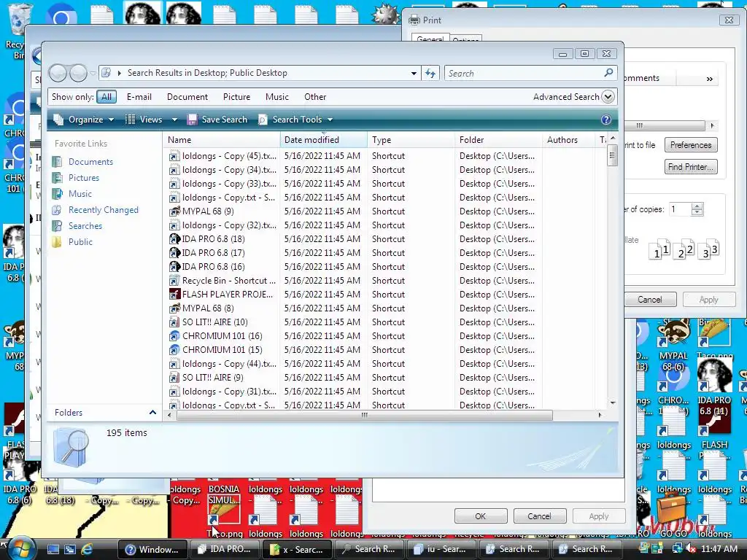Click Find Printer button in Print dialog
Image resolution: width=747 pixels, height=560 pixels.
coord(690,167)
